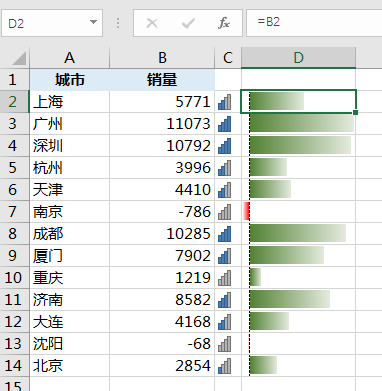This screenshot has width=382, height=391.
Task: Click the header cell 城市
Action: pos(69,80)
